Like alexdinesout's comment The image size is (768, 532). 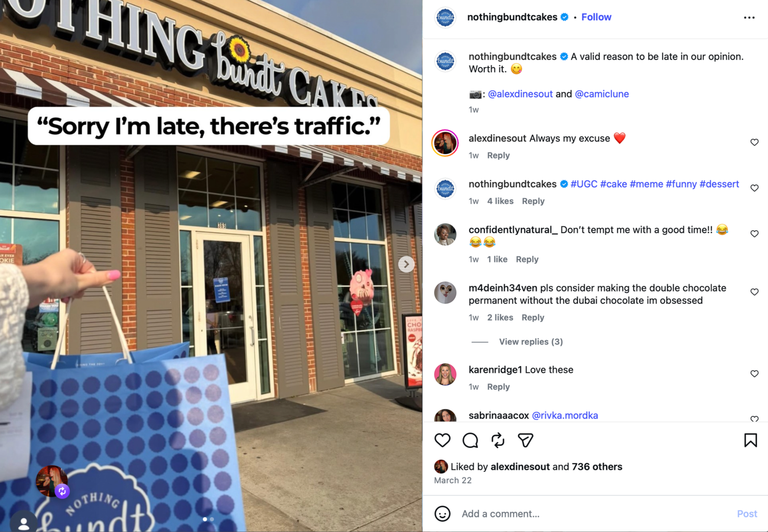[x=754, y=142]
